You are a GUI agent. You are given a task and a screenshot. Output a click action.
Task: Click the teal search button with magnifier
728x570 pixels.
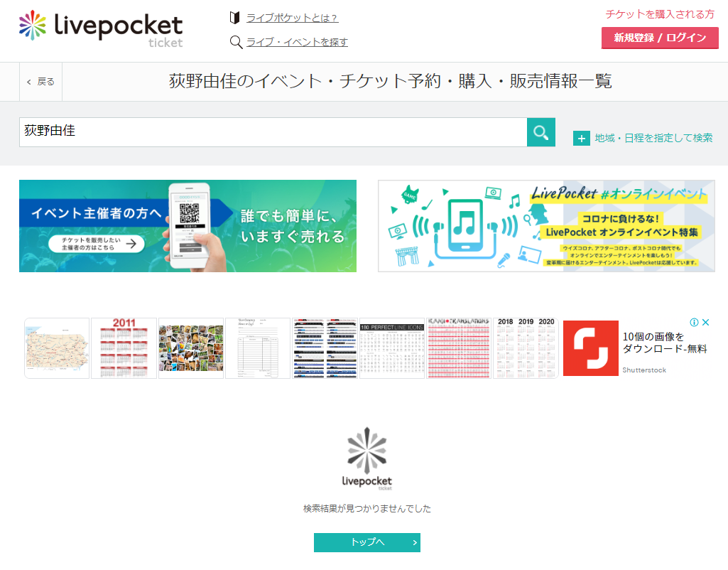coord(541,132)
